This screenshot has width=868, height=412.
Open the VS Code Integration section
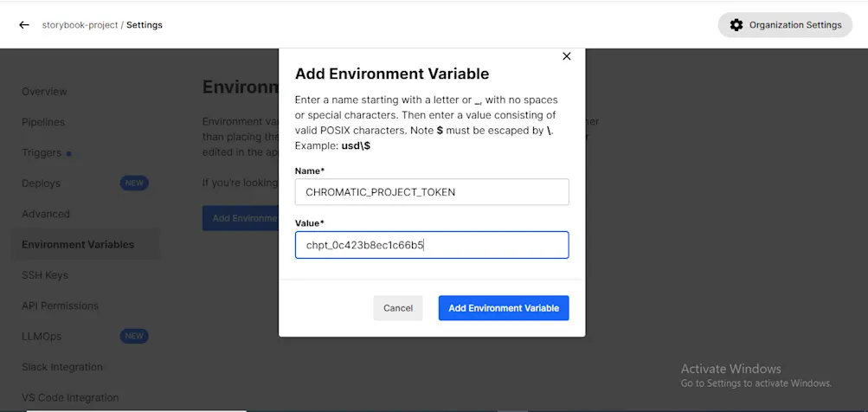point(70,397)
